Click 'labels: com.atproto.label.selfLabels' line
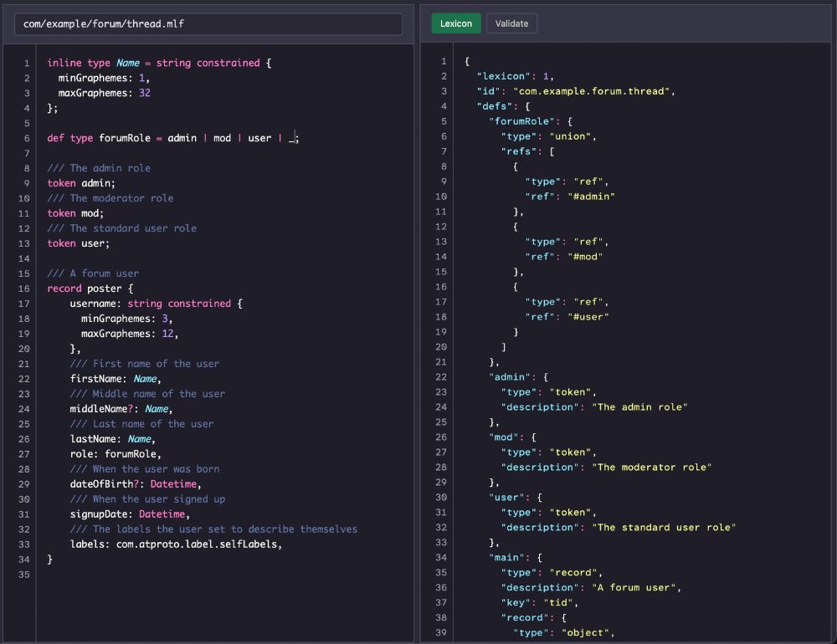Screen dimensions: 837x644 point(176,544)
